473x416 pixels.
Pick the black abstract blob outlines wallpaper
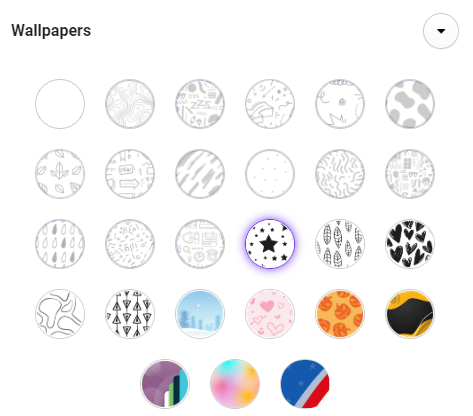point(60,314)
